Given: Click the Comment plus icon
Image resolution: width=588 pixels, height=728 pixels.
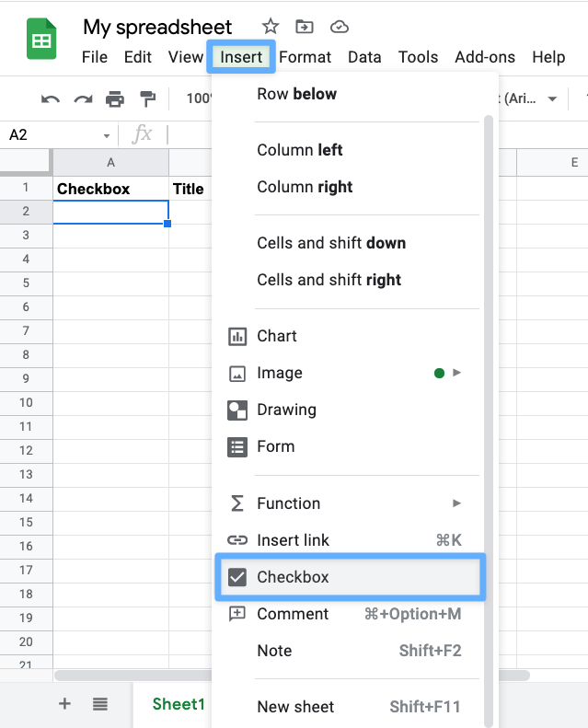Looking at the screenshot, I should (237, 614).
